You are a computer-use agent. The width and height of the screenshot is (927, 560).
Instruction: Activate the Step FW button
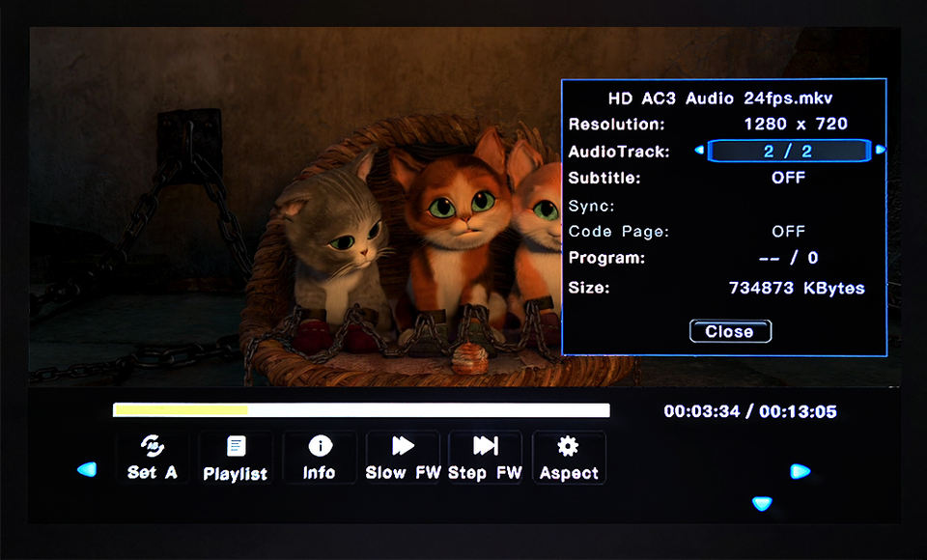click(x=486, y=458)
